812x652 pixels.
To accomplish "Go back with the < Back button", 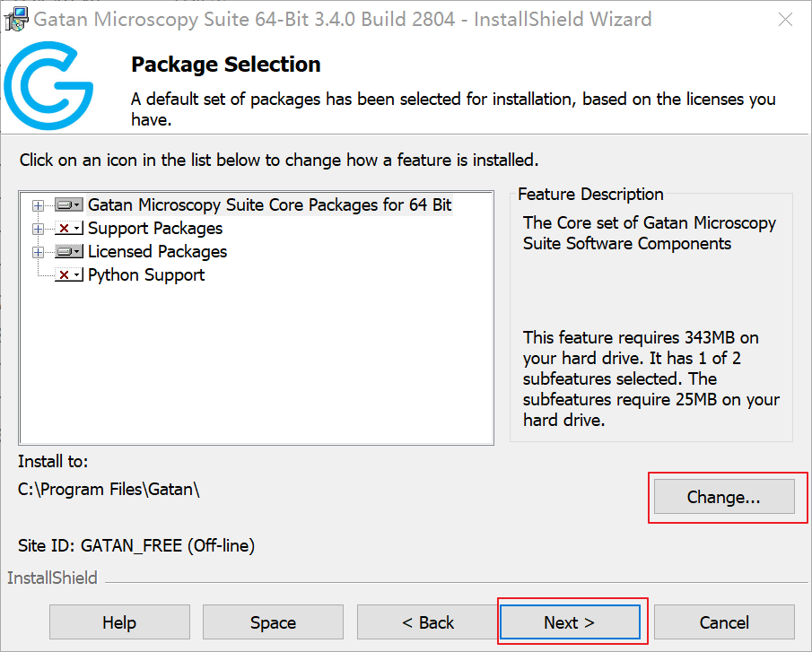I will coord(428,622).
